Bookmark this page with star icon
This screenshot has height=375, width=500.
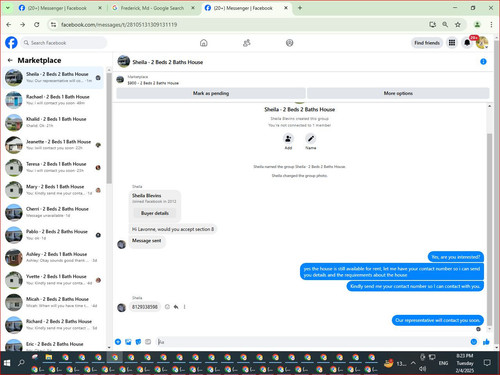point(458,24)
